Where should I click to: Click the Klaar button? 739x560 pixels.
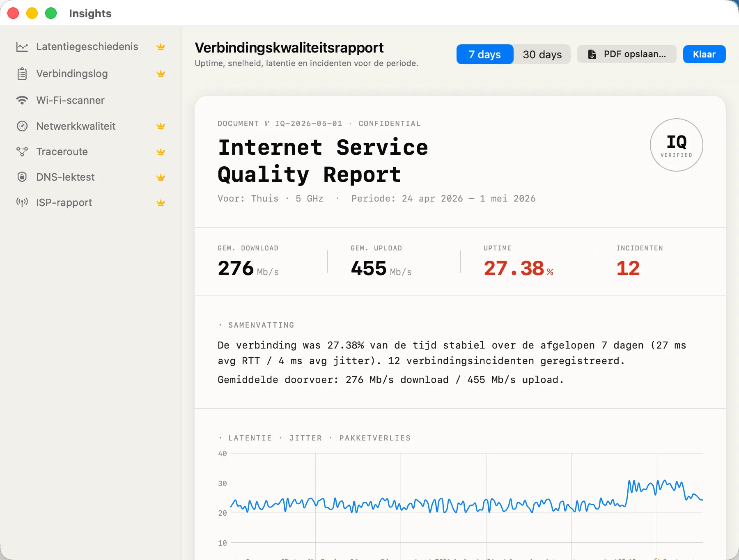coord(704,54)
